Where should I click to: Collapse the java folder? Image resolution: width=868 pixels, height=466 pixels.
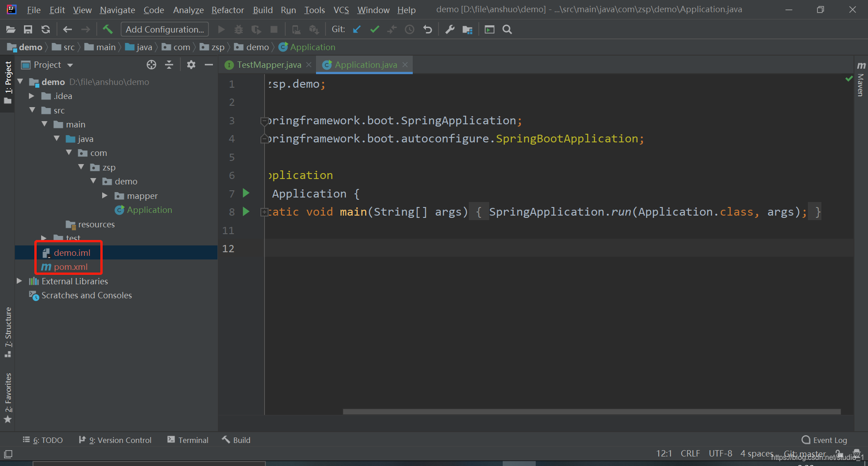click(x=57, y=139)
